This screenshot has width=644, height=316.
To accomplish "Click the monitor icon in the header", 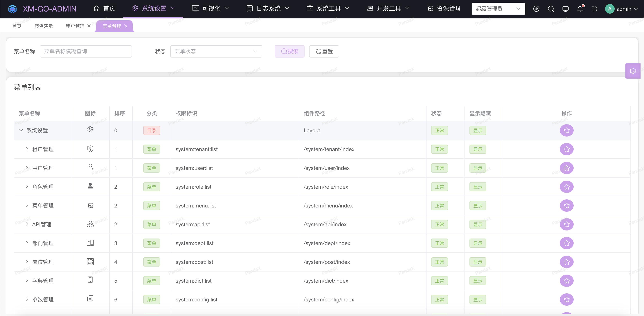I will 566,9.
